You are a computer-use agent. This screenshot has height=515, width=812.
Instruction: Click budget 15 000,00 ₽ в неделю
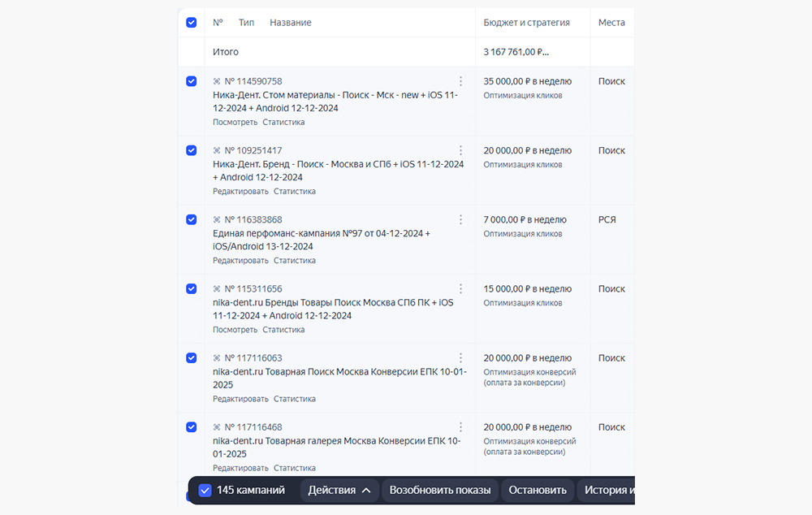tap(528, 288)
